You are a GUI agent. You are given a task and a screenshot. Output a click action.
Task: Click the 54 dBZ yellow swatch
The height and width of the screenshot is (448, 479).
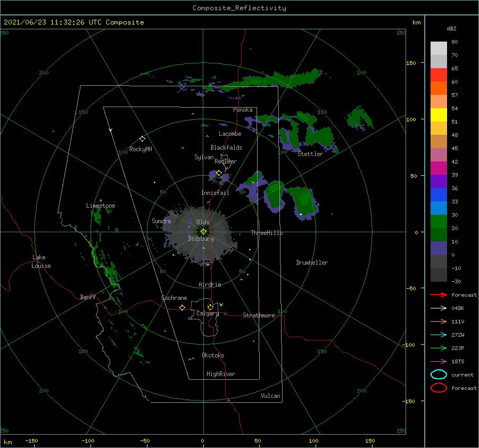pyautogui.click(x=439, y=115)
